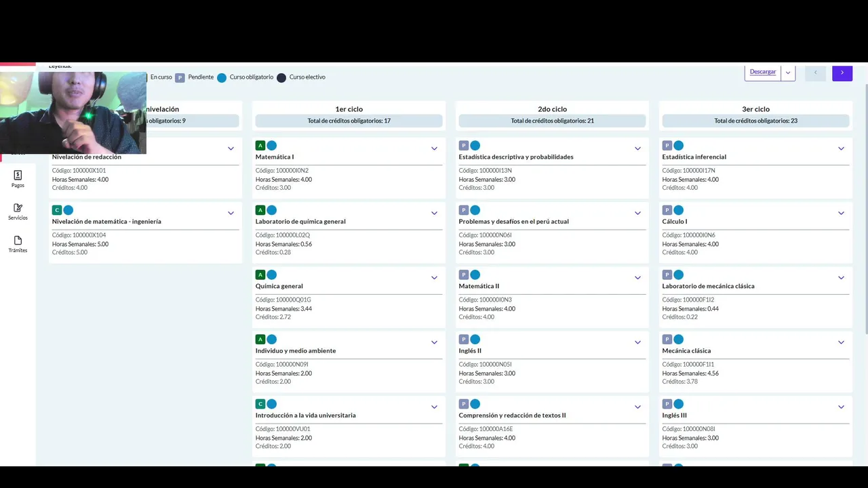This screenshot has height=488, width=868.
Task: Click the blue circle on Matemática I card
Action: pyautogui.click(x=271, y=146)
